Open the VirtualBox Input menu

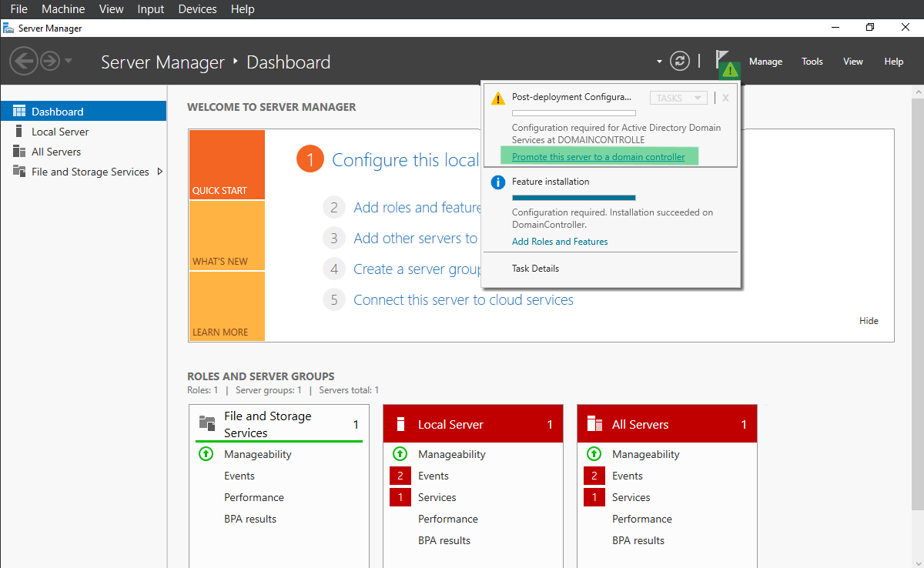pos(151,9)
